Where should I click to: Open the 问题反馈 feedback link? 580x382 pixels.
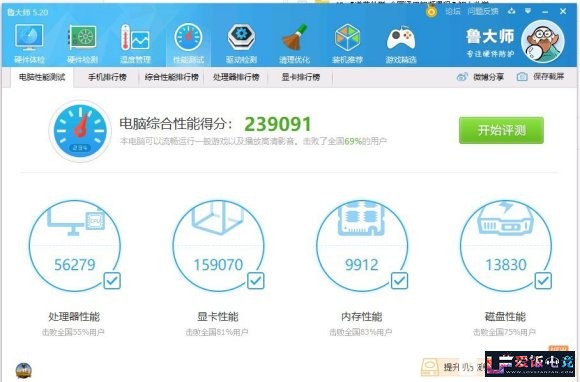point(483,11)
